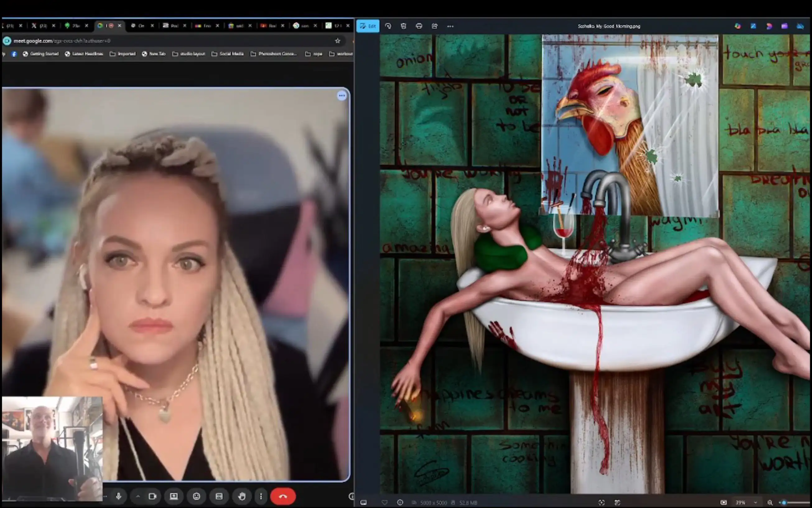Turn off the camera in Meet
The height and width of the screenshot is (508, 812).
pos(153,496)
